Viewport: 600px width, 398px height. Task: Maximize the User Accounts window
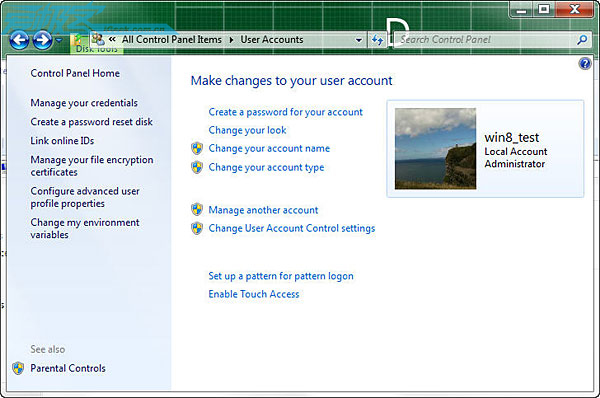click(x=544, y=10)
